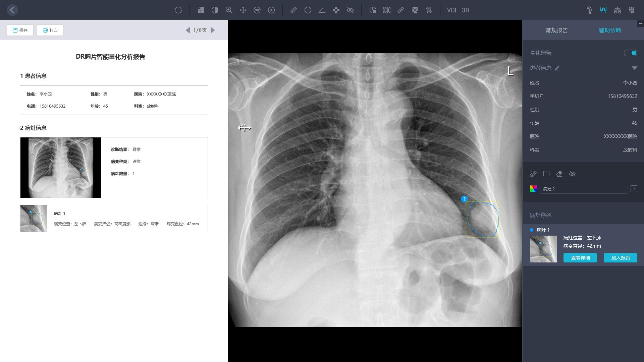The width and height of the screenshot is (644, 362).
Task: Select the angle measurement tool
Action: (x=322, y=10)
